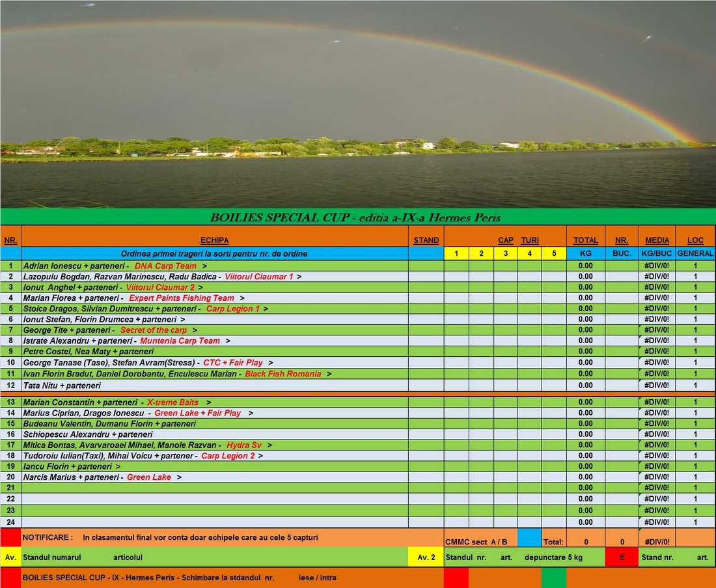716x588 pixels.
Task: Click the red E cell
Action: click(622, 557)
